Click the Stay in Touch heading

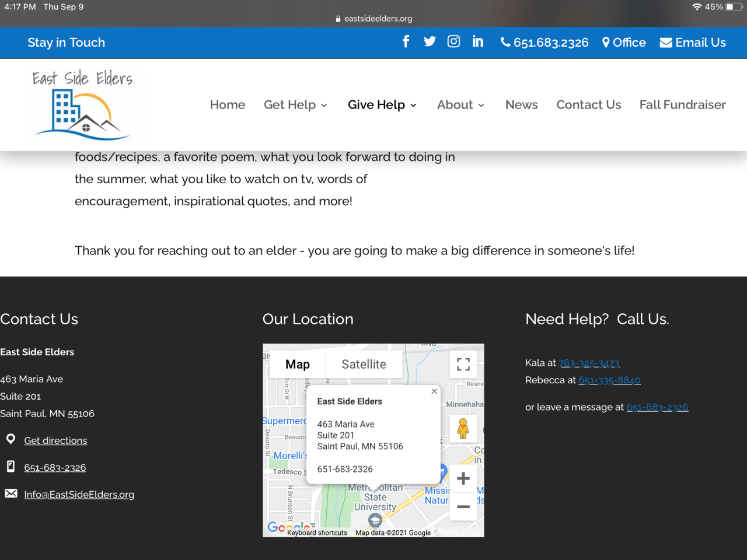click(67, 43)
